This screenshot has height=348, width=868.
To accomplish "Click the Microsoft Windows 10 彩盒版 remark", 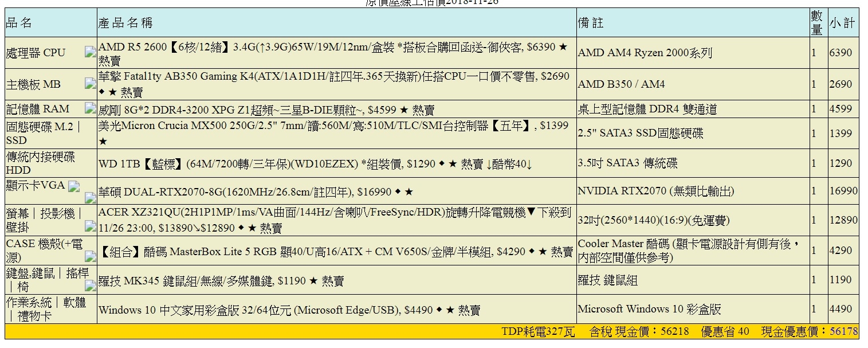I will pyautogui.click(x=649, y=309).
